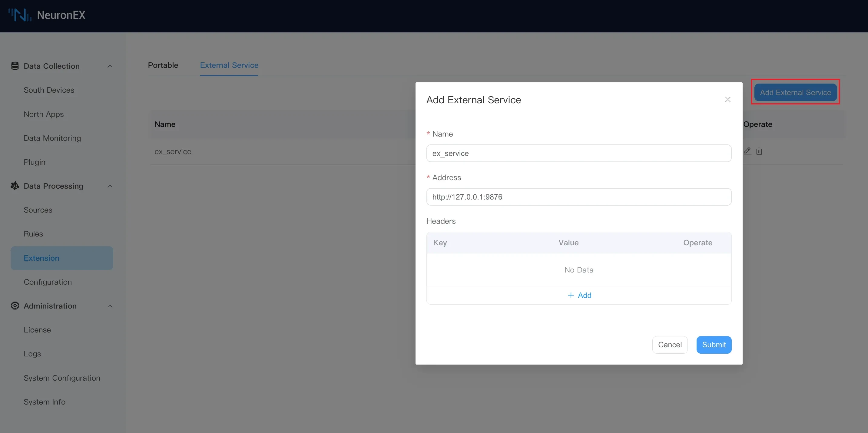
Task: Click the Administration sidebar icon
Action: 15,306
